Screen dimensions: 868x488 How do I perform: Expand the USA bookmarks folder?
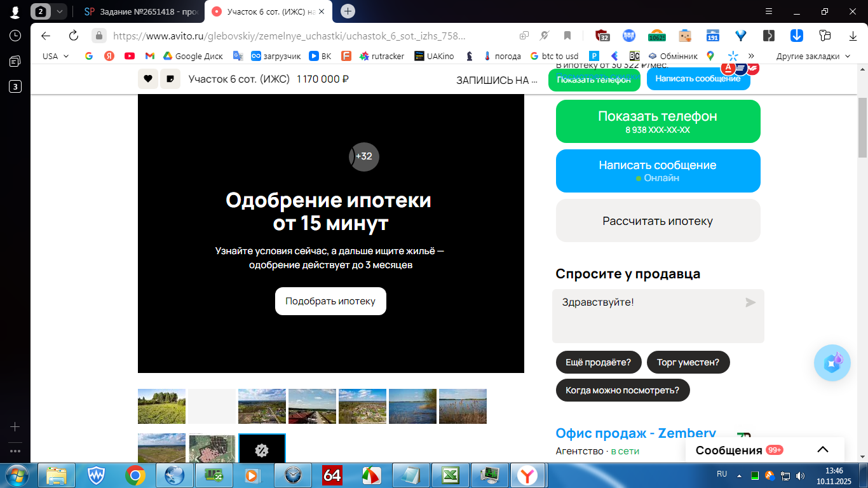coord(56,56)
